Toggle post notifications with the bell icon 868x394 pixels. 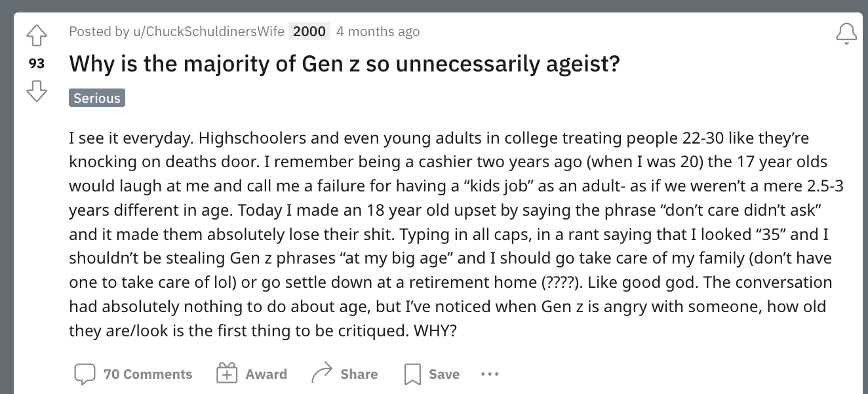[846, 33]
